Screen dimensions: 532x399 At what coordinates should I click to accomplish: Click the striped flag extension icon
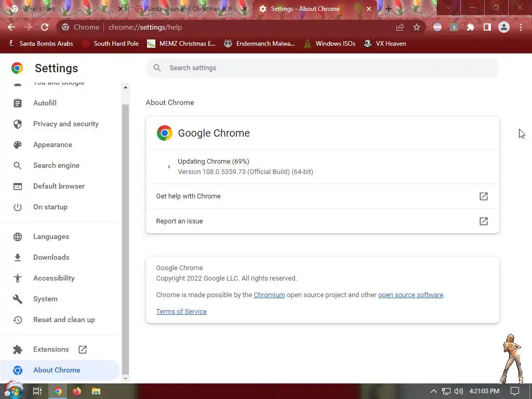tap(437, 27)
